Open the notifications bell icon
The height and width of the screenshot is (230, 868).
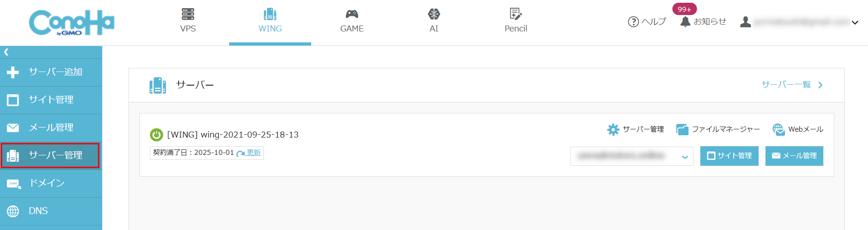685,22
